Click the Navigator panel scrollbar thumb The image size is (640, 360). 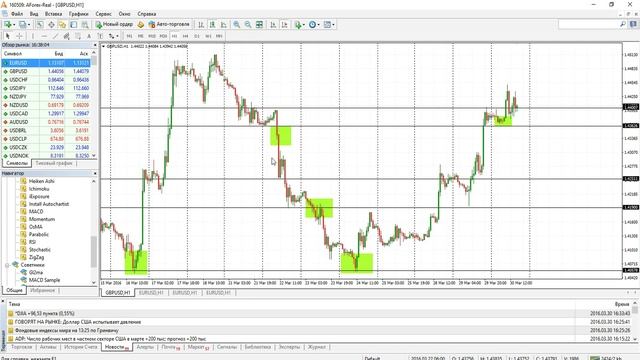[94, 251]
